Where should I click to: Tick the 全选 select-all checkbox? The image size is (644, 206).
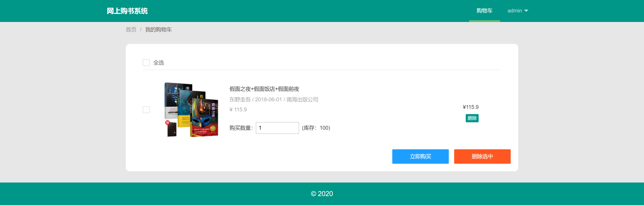point(146,63)
